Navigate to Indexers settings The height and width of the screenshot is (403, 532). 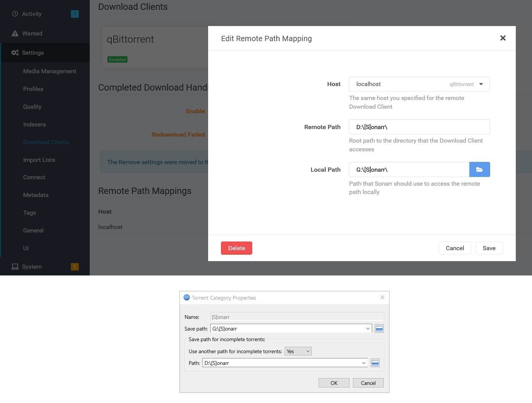34,125
